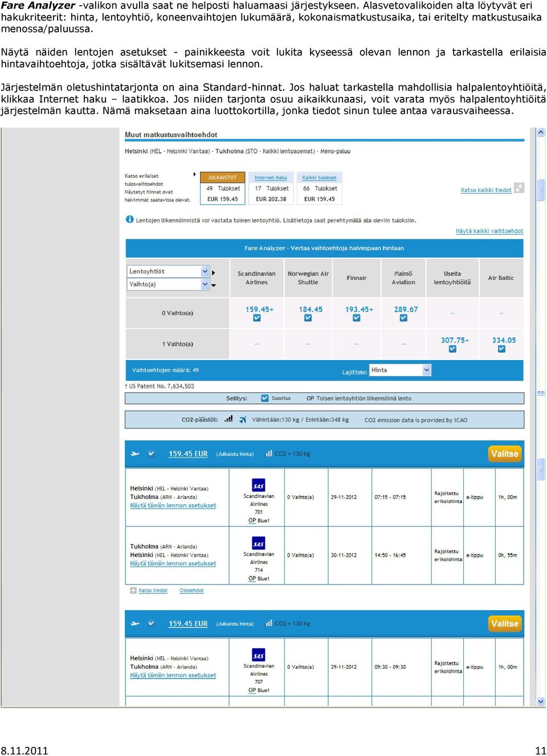Toggle checkbox under 289.67 Malmö Aviation
Screen dimensions: 547x756
point(403,318)
